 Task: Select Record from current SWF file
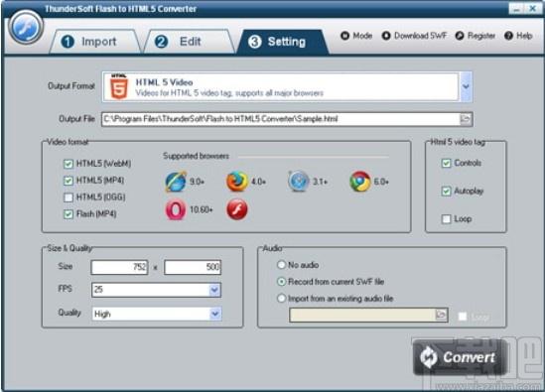tap(281, 282)
